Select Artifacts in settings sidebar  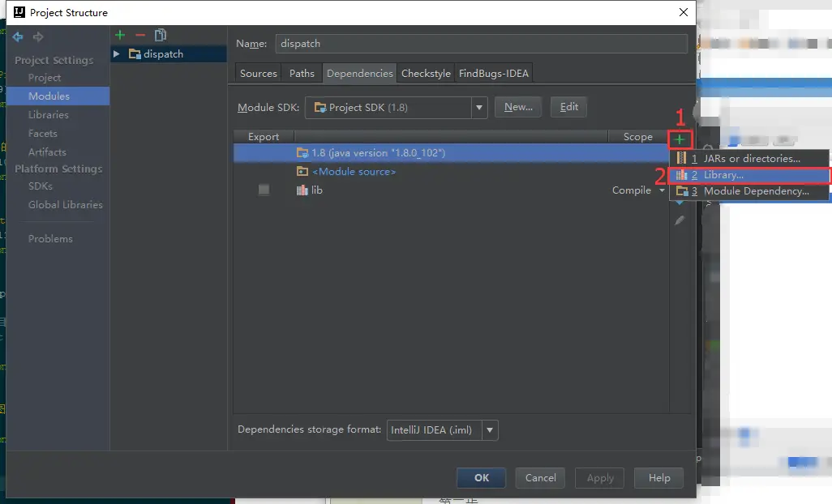[47, 152]
